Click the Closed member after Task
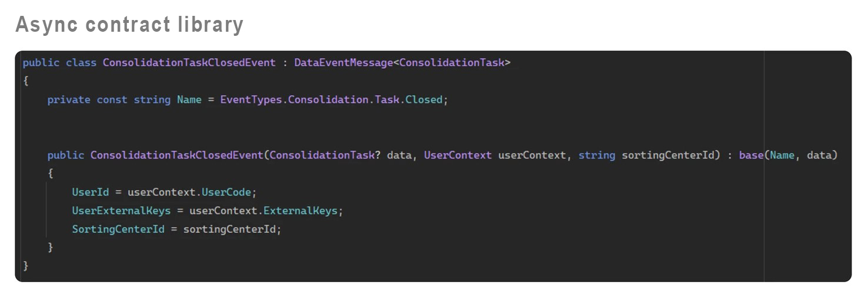 click(x=423, y=100)
